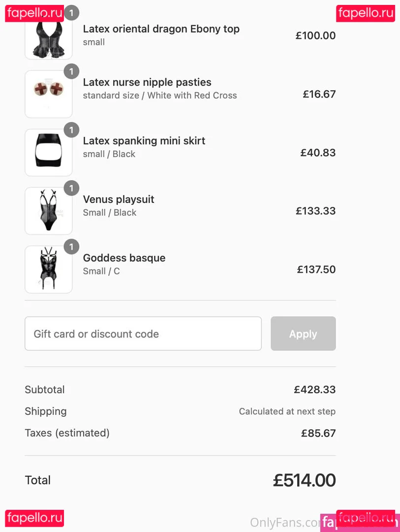The width and height of the screenshot is (400, 532).
Task: Click the Goddess basque product name
Action: coord(124,258)
